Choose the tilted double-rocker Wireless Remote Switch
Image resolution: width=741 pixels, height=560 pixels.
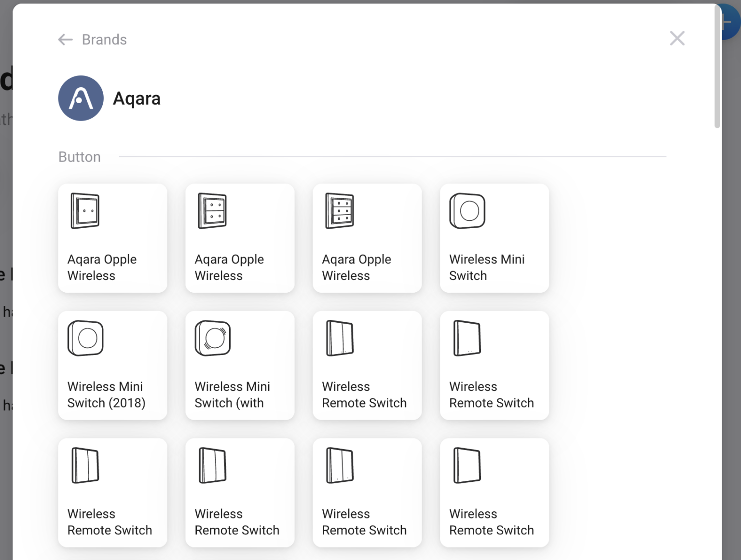coord(112,492)
